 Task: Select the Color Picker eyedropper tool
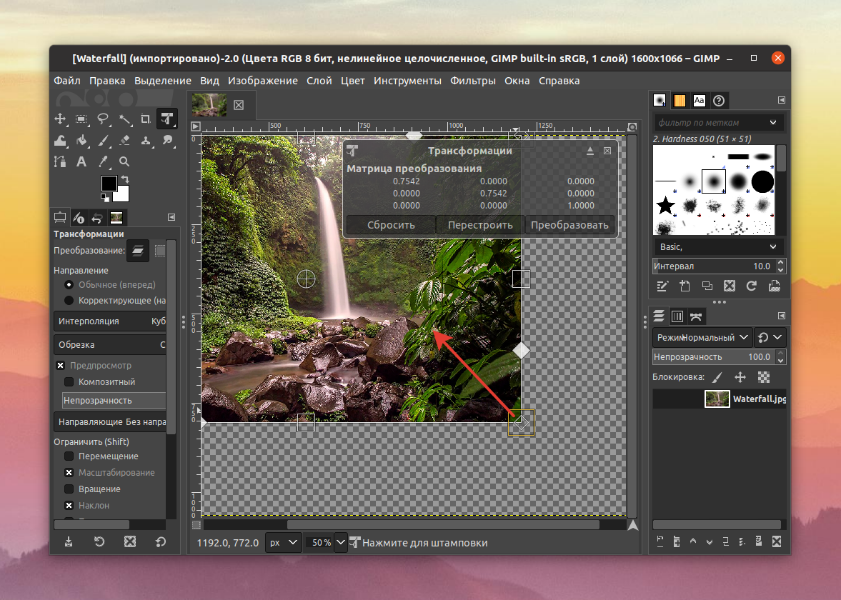click(103, 161)
